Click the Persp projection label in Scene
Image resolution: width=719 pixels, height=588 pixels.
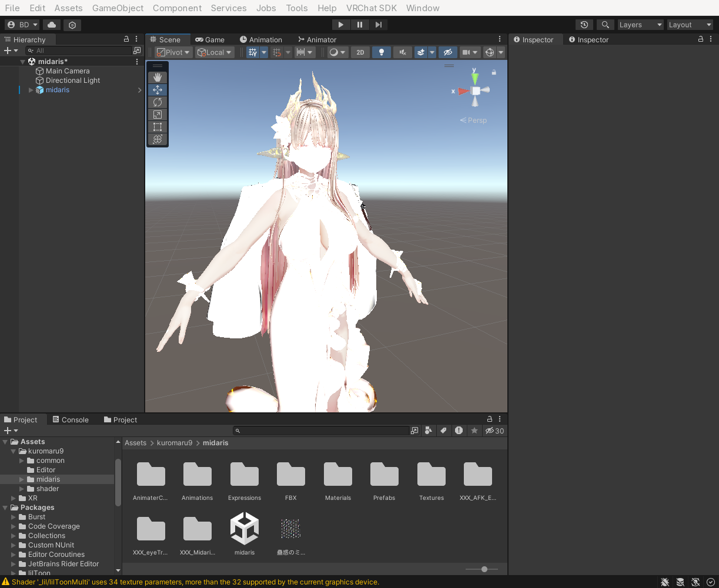tap(474, 120)
